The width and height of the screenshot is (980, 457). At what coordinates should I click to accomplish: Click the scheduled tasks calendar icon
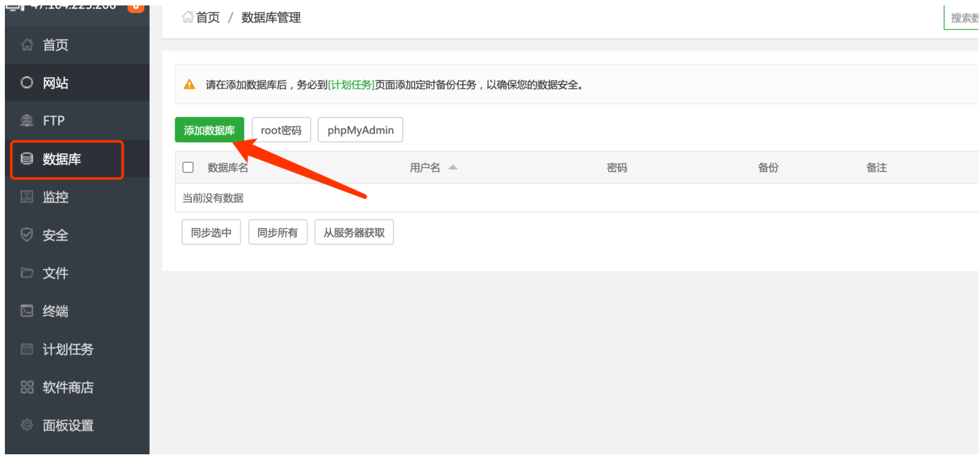(27, 349)
